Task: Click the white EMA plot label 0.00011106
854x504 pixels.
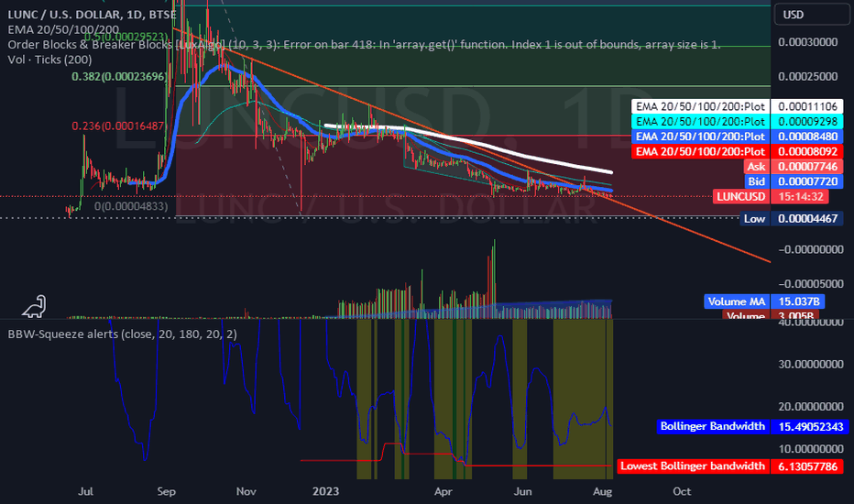Action: coord(737,106)
